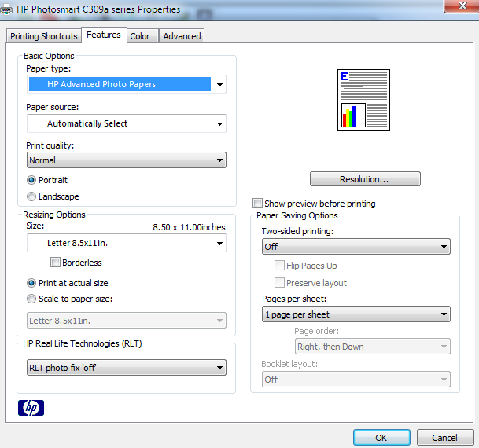
Task: Click the printer icon in title bar
Action: tap(6, 9)
